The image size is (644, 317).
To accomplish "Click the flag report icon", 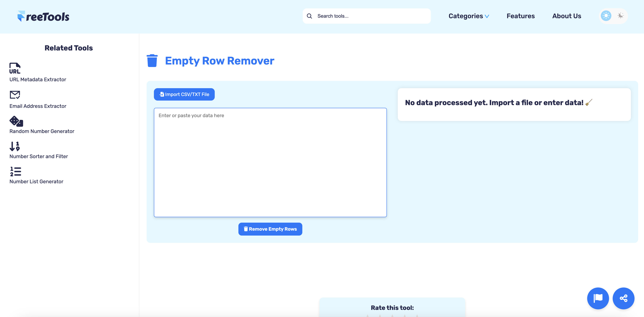I will pos(598,298).
